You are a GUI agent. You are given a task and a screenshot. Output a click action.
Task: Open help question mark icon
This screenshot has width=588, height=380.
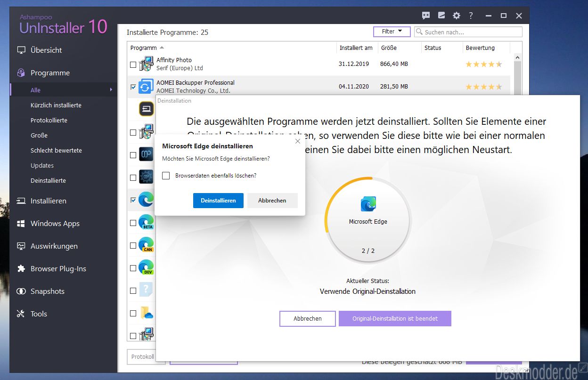pos(471,16)
